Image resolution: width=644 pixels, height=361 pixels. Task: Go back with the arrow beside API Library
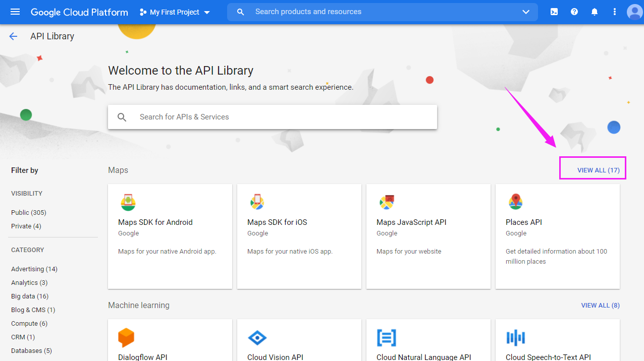[x=13, y=36]
